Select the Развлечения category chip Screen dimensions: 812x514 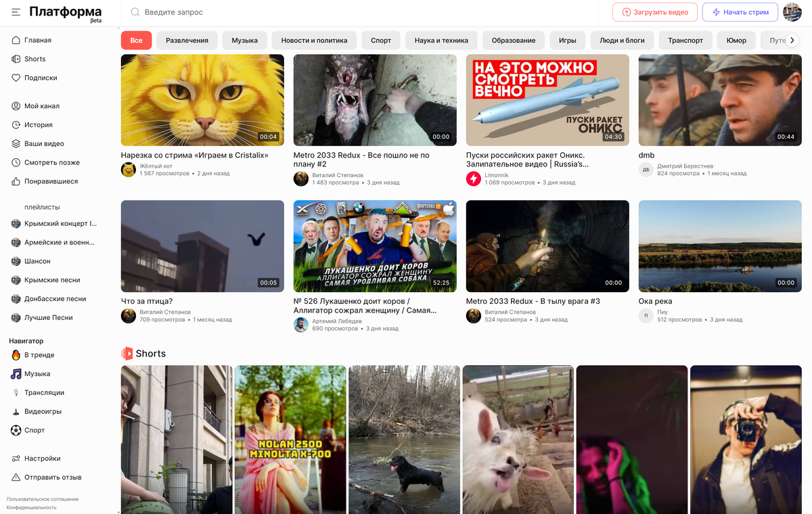(187, 41)
